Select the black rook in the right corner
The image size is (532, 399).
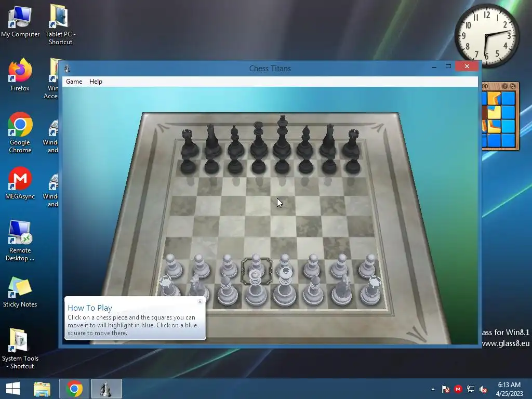pyautogui.click(x=352, y=144)
